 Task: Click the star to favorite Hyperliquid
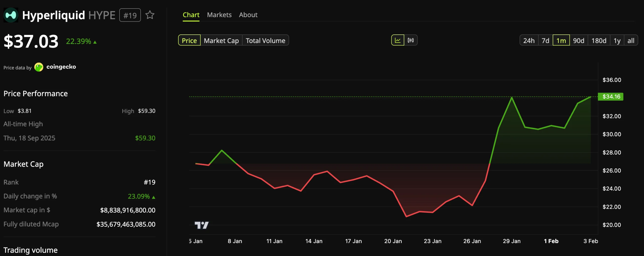coord(150,15)
